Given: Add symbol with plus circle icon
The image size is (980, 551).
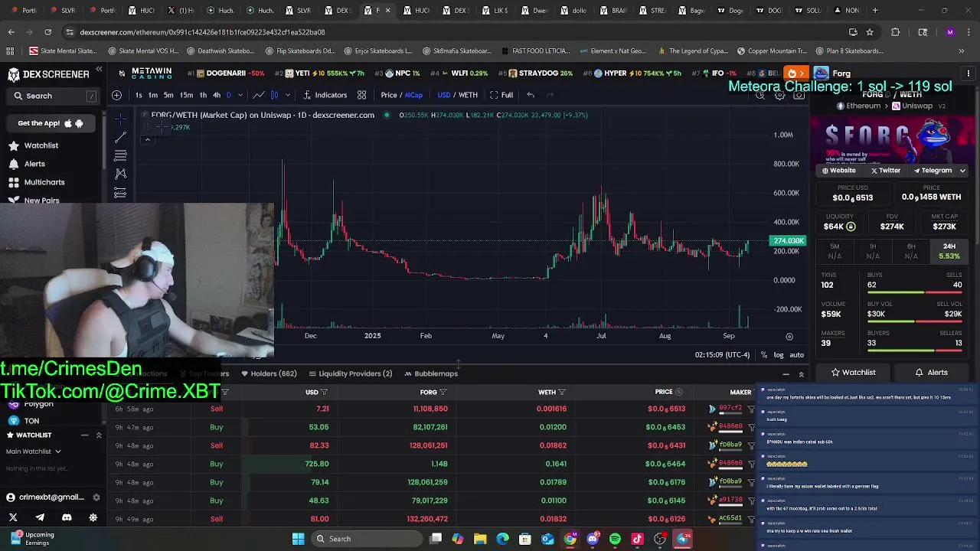Looking at the screenshot, I should pos(116,95).
